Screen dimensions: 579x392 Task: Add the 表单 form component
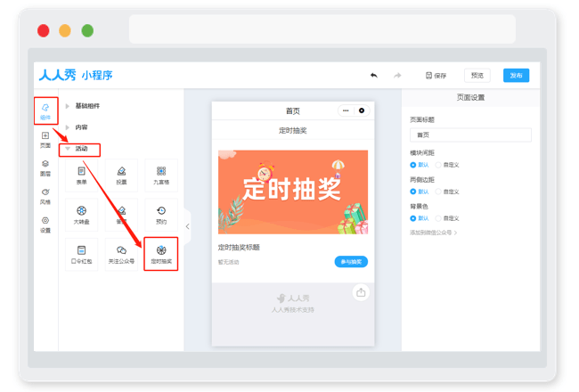coord(81,176)
